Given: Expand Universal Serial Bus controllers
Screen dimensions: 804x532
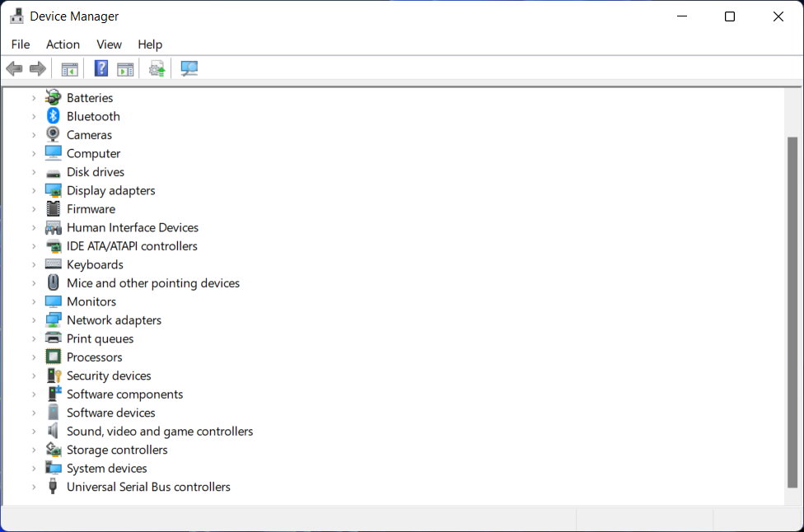Looking at the screenshot, I should tap(34, 487).
